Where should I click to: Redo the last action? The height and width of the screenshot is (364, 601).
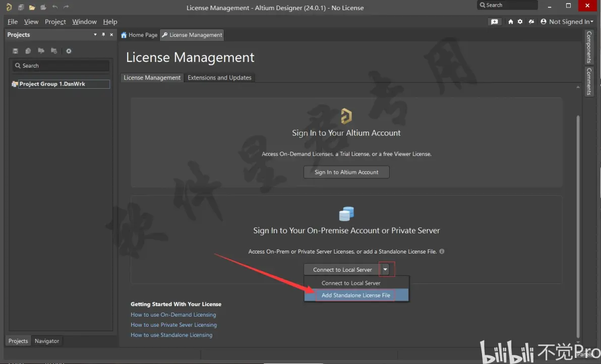[x=66, y=7]
